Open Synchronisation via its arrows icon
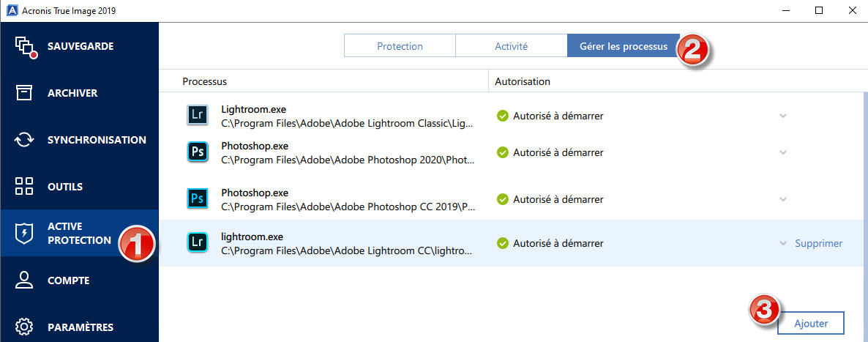 25,140
